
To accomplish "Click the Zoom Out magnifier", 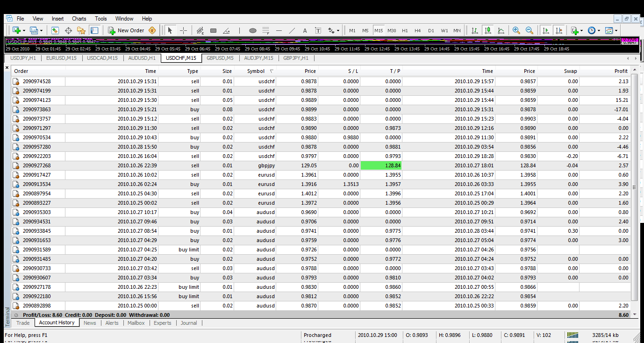I will pyautogui.click(x=530, y=30).
